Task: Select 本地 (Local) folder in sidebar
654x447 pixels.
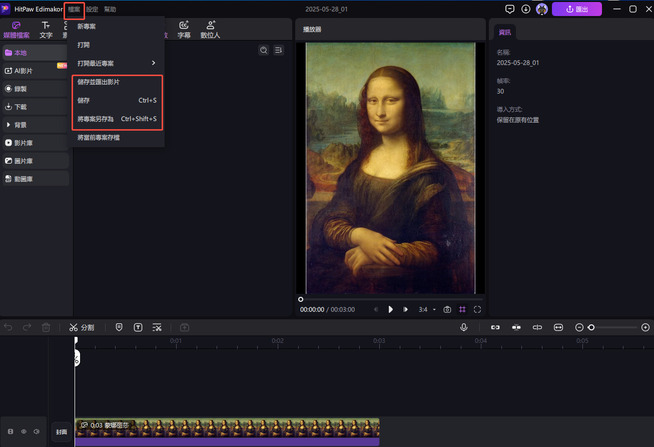Action: [35, 53]
